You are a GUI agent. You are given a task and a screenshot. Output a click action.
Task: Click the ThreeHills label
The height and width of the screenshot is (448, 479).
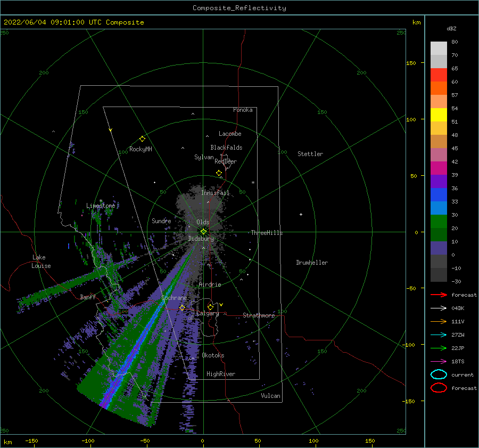(x=267, y=233)
